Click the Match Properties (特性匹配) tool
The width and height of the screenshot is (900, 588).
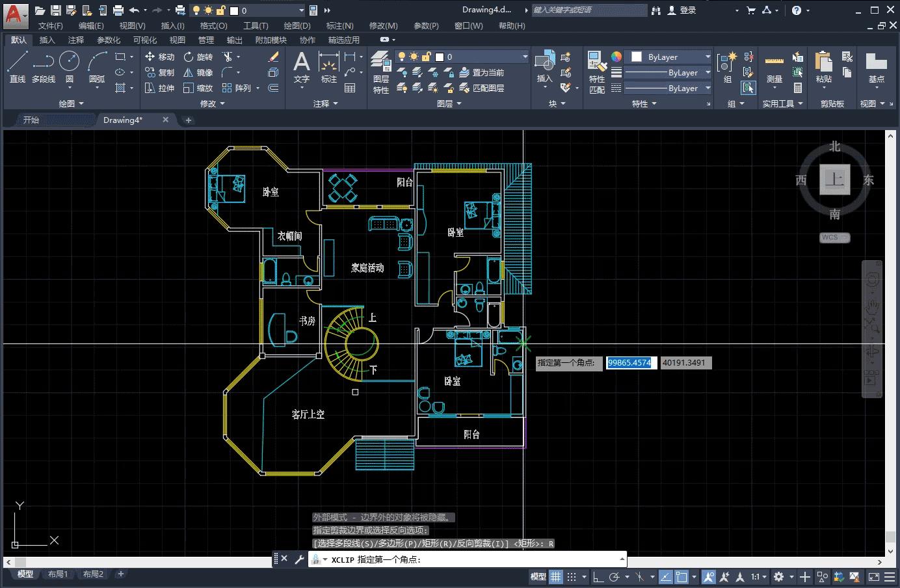(x=597, y=72)
